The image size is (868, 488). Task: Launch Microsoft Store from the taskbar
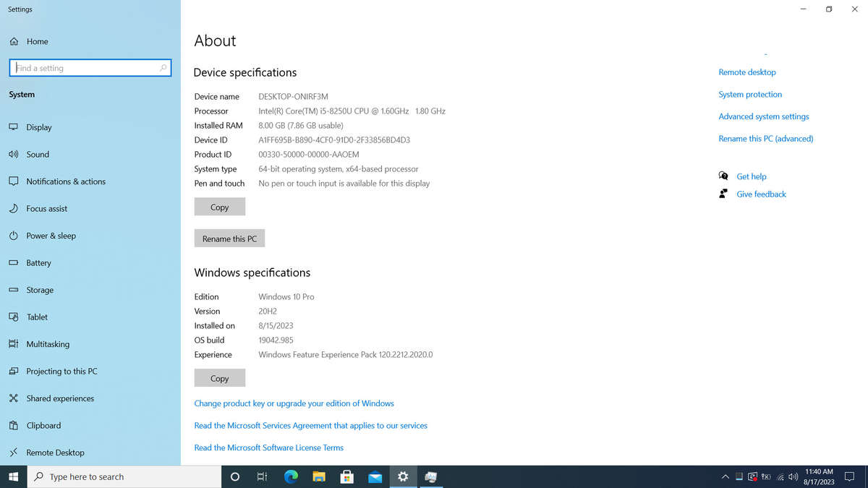click(346, 476)
